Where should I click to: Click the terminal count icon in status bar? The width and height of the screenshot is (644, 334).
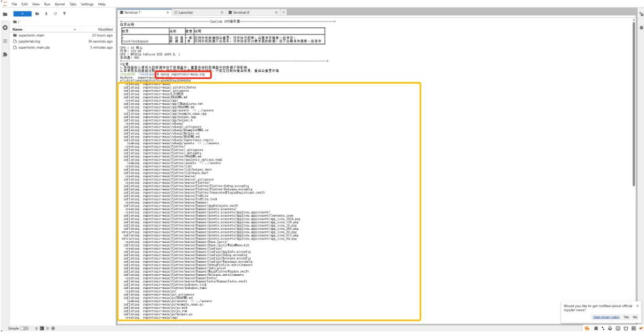coord(41,328)
